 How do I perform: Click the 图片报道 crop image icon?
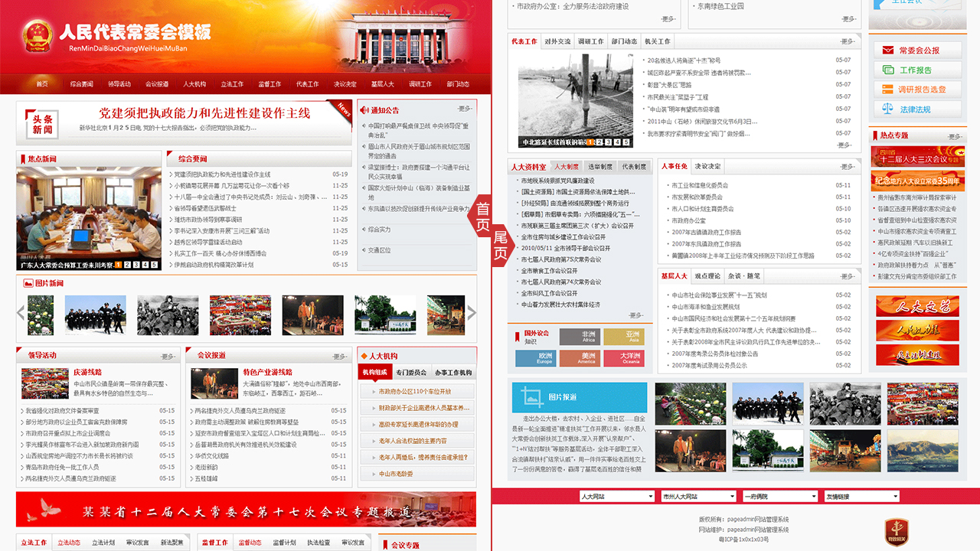click(531, 396)
